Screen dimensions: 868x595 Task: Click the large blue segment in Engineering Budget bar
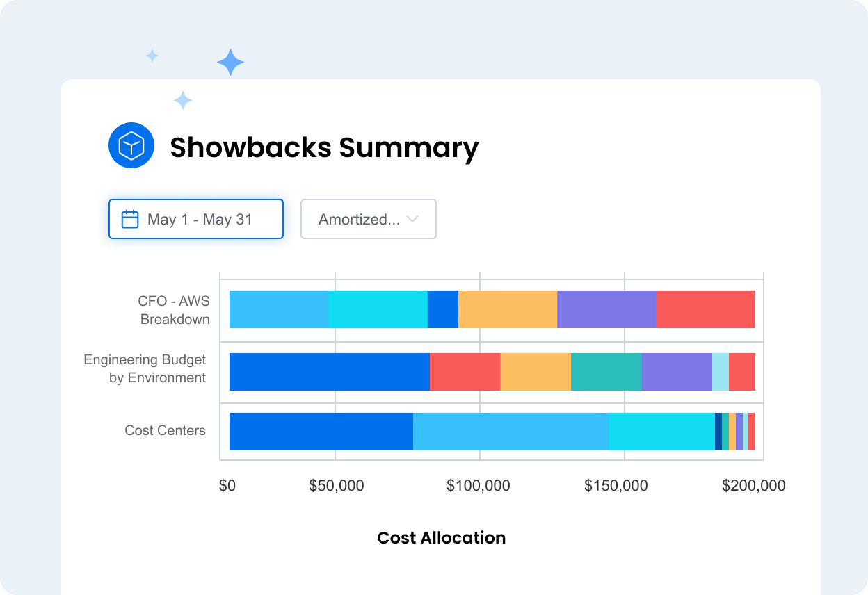coord(330,372)
